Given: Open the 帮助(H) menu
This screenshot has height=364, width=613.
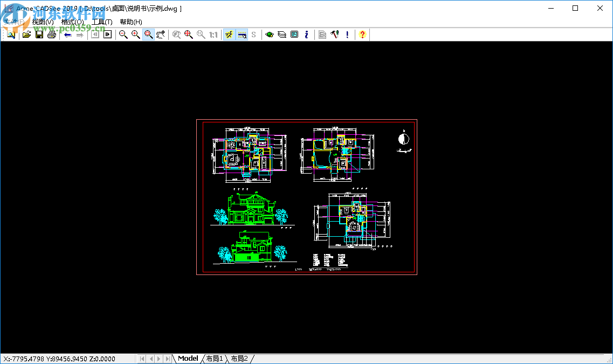Looking at the screenshot, I should tap(131, 22).
